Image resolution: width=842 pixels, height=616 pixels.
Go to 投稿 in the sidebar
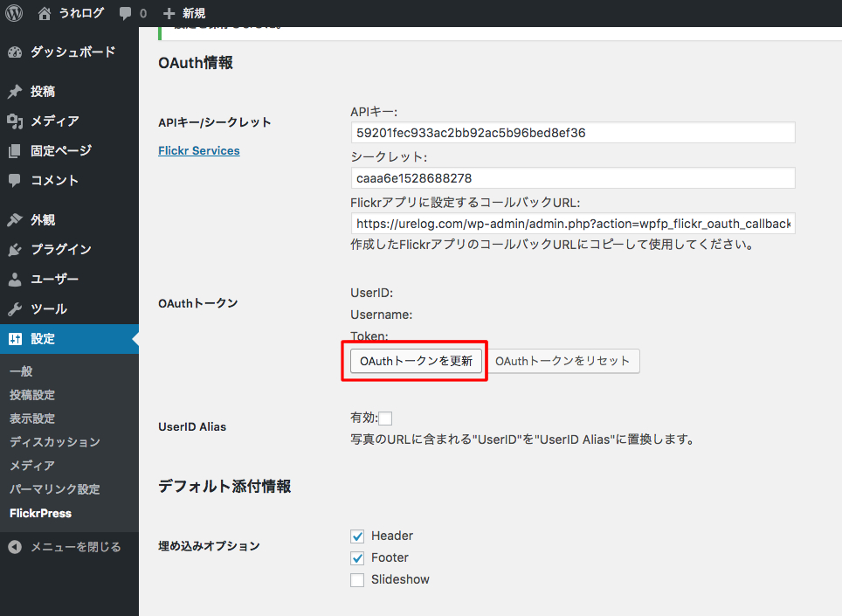(x=43, y=91)
